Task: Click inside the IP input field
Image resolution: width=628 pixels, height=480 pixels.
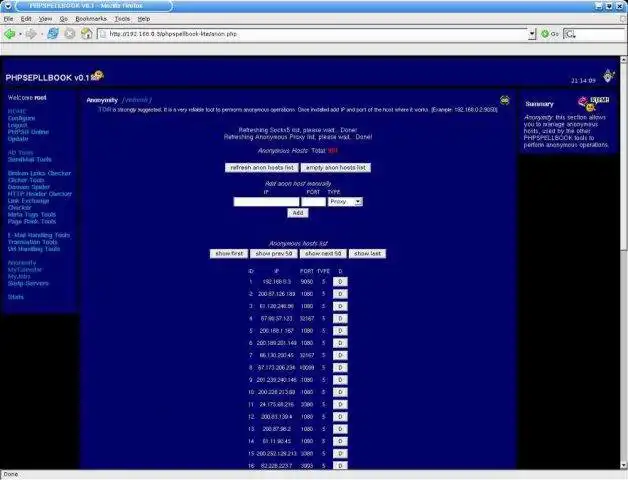Action: coord(266,202)
